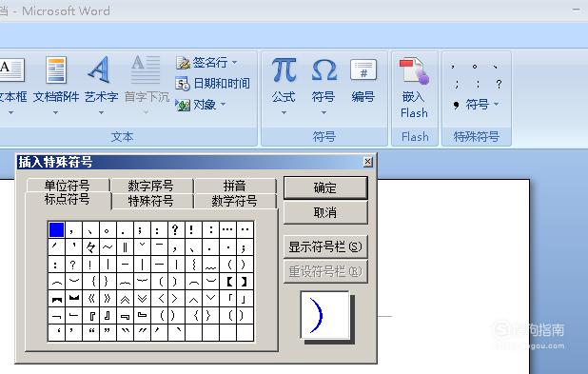Expand the Signature Line (签名行) dropdown arrow
Image resolution: width=588 pixels, height=374 pixels.
(x=235, y=62)
